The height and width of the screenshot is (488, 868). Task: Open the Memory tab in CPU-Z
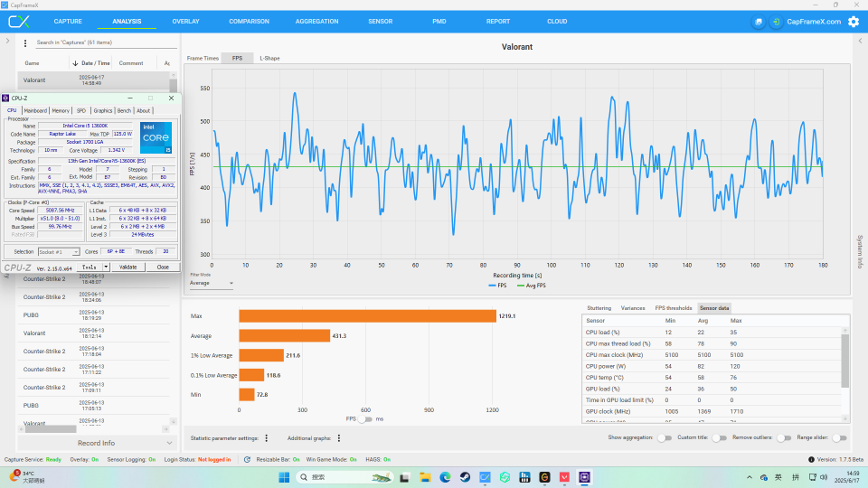(x=61, y=110)
